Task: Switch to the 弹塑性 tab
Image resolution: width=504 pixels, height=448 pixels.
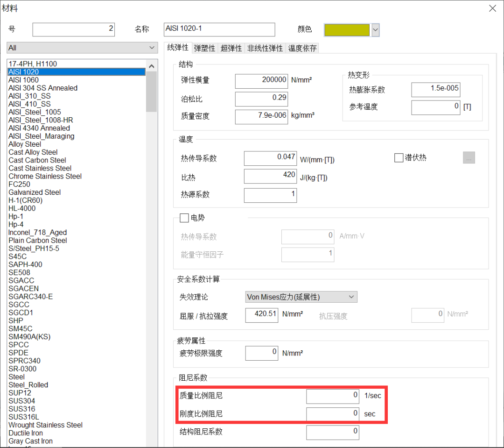Action: pyautogui.click(x=205, y=48)
